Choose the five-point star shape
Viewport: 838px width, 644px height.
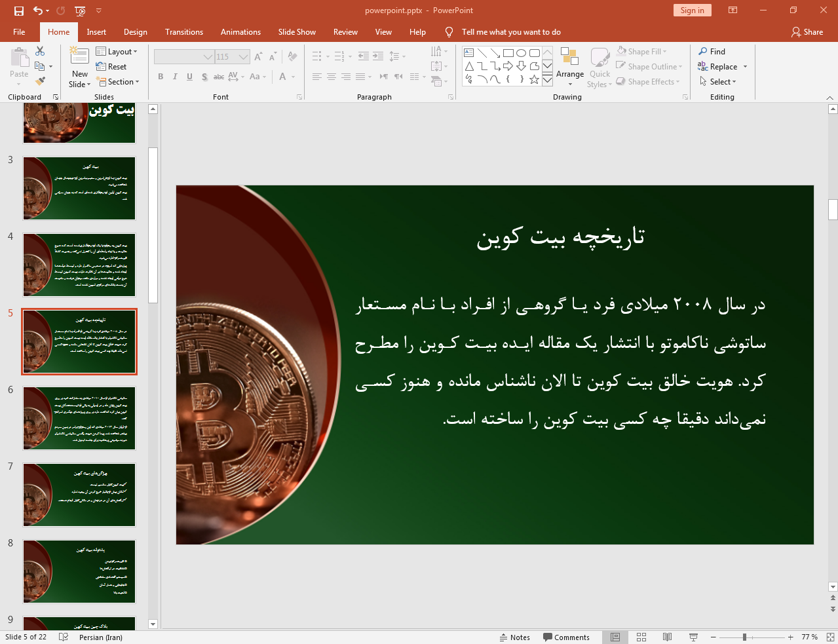tap(535, 79)
